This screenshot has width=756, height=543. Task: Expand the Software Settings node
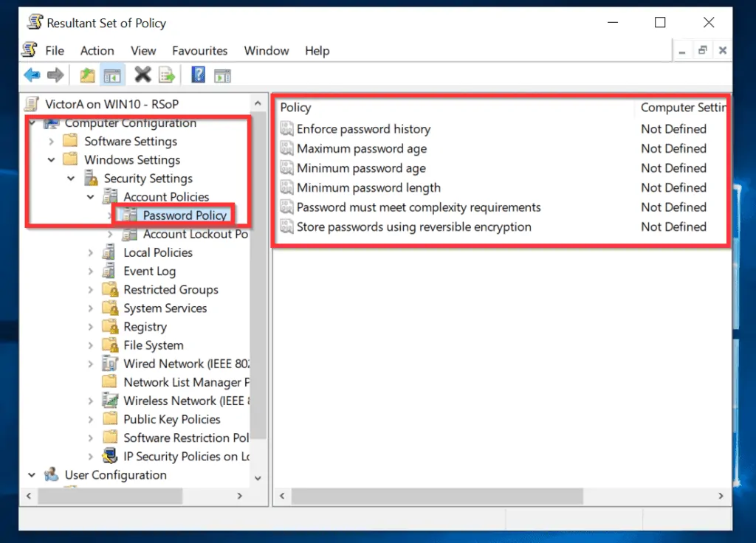tap(51, 141)
